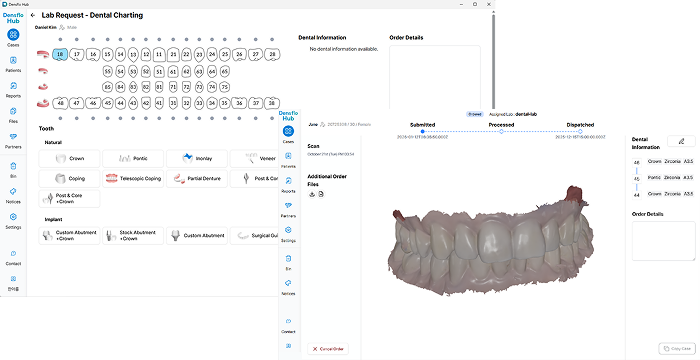Open Bin in the scan viewer window sidebar

288,262
